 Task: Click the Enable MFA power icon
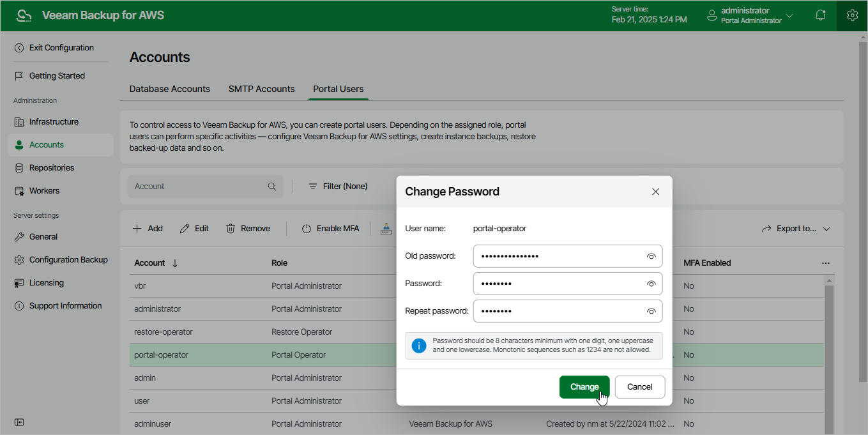coord(307,229)
